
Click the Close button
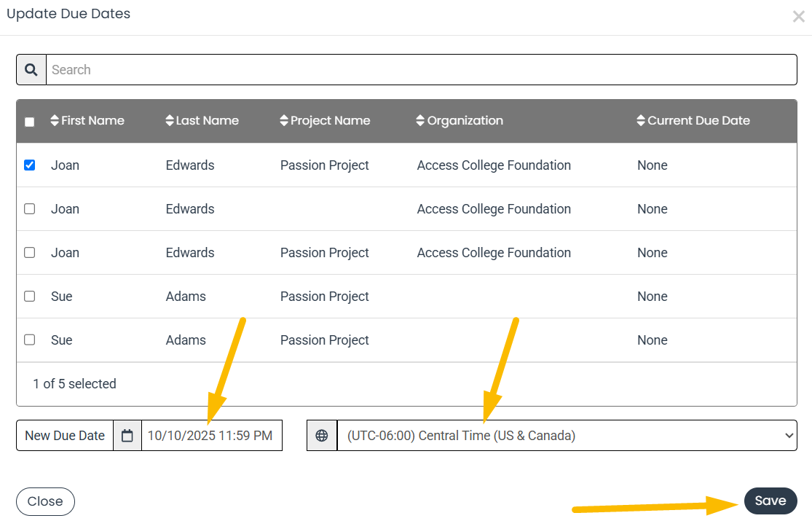(x=45, y=501)
